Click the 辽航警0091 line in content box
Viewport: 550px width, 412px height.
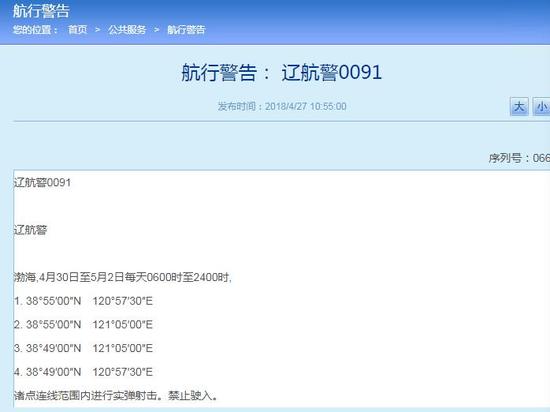[42, 182]
